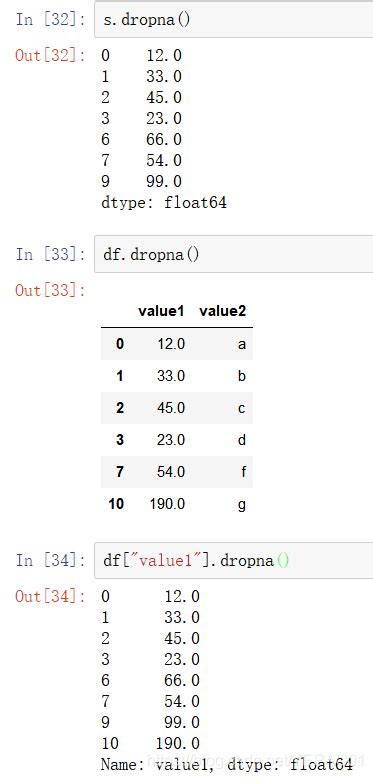Click the Out[32] output prompt

click(x=51, y=55)
